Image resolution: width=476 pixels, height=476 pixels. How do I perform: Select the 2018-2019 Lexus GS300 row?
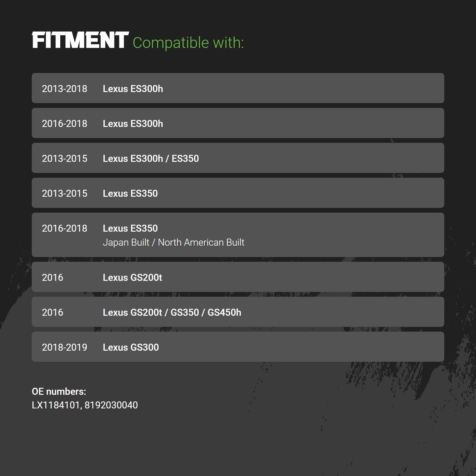238,347
